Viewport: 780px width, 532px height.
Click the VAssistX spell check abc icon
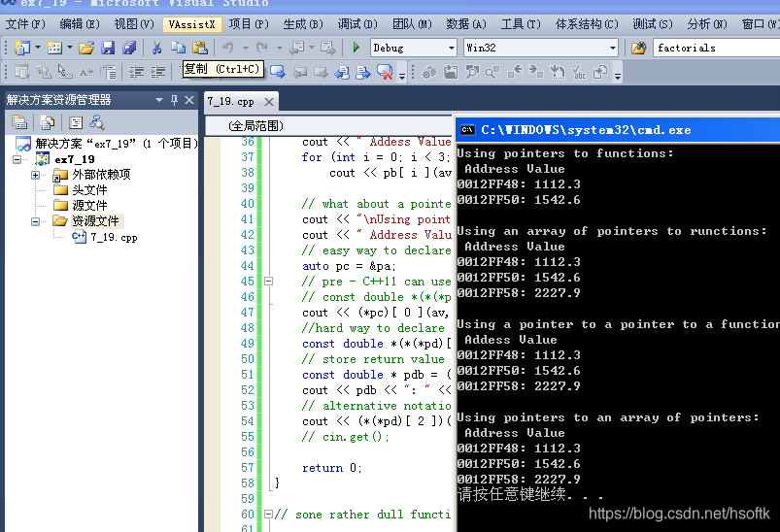(579, 72)
